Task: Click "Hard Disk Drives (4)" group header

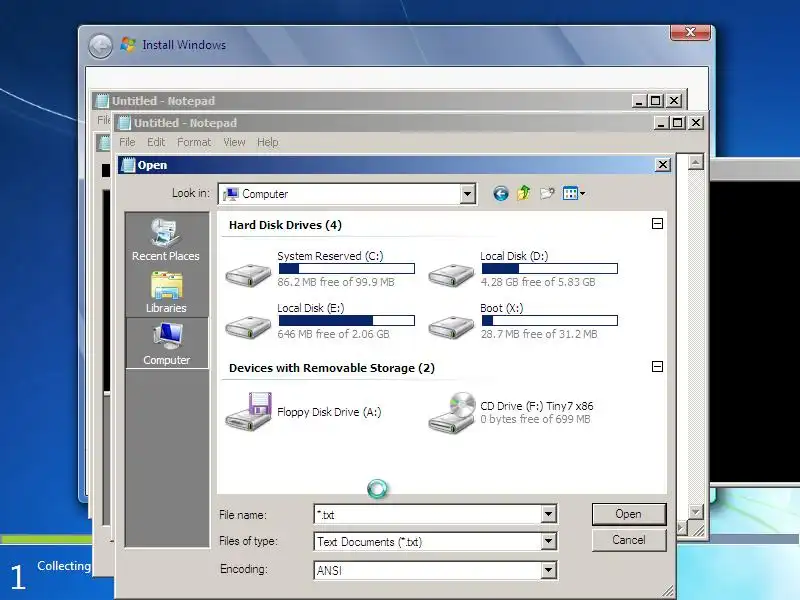Action: [x=285, y=225]
